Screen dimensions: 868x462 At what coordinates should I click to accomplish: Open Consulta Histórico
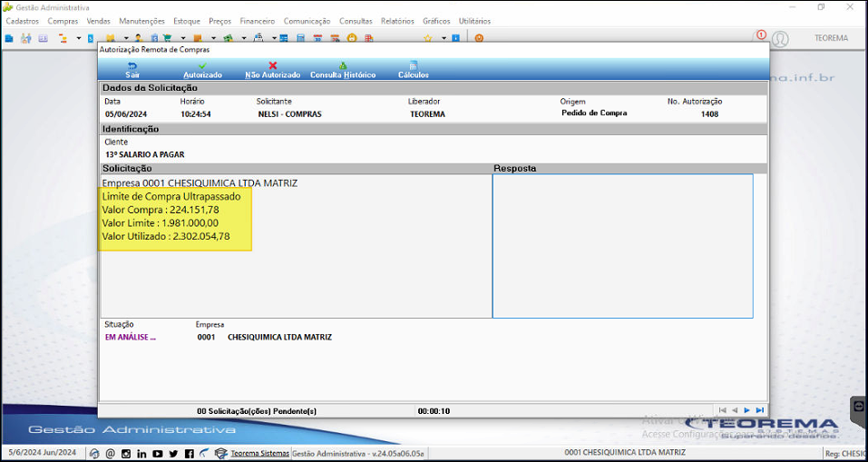343,70
